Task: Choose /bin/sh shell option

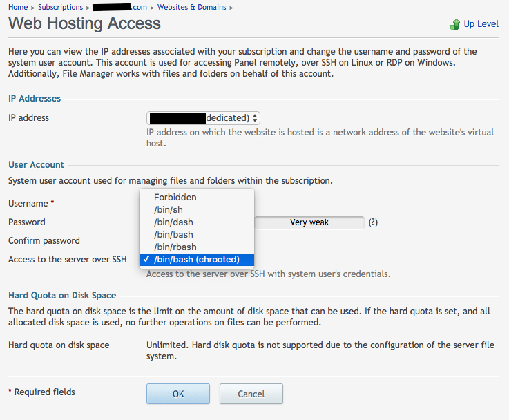Action: 169,210
